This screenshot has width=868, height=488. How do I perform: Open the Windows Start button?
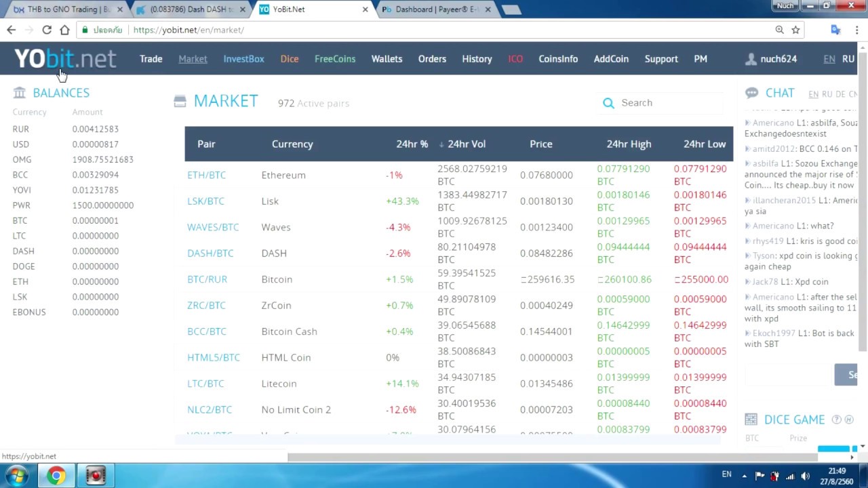click(x=17, y=475)
